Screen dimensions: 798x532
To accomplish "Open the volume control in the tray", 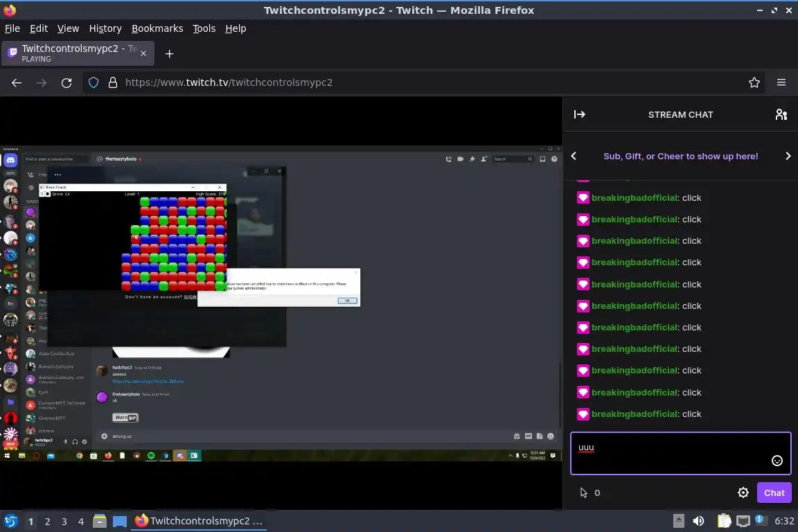I will 698,521.
